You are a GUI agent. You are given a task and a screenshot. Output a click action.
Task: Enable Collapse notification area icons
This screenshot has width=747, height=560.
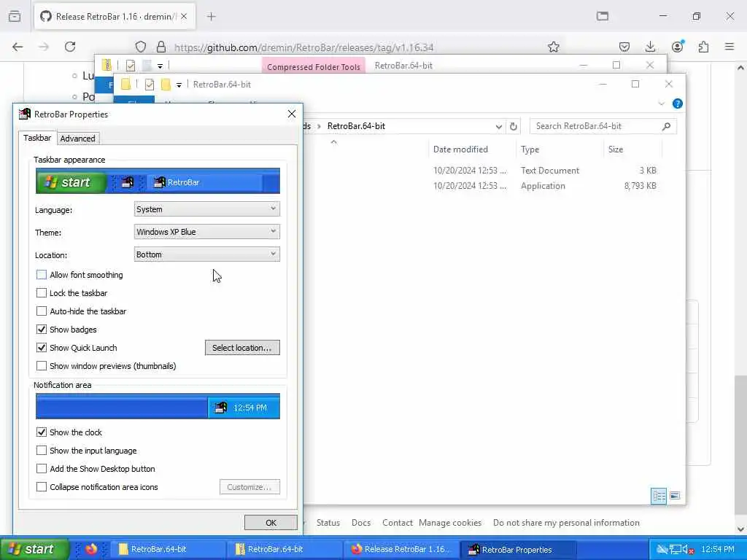(x=42, y=487)
